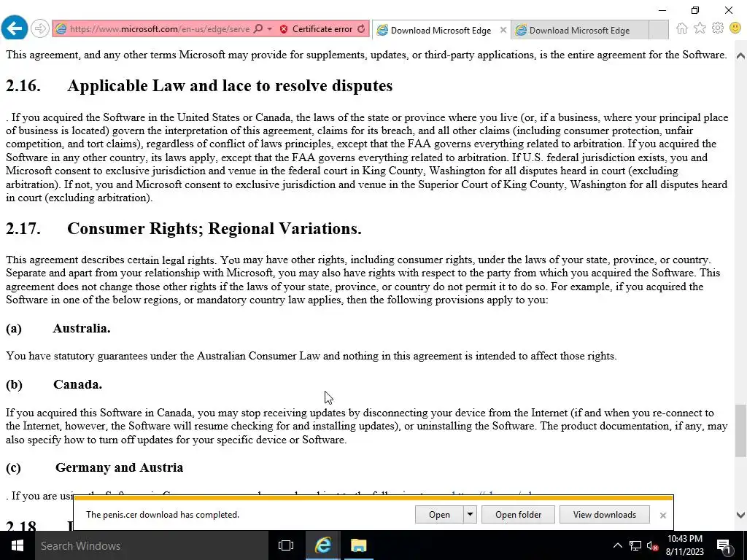This screenshot has width=747, height=560.
Task: Click View downloads button
Action: point(605,515)
